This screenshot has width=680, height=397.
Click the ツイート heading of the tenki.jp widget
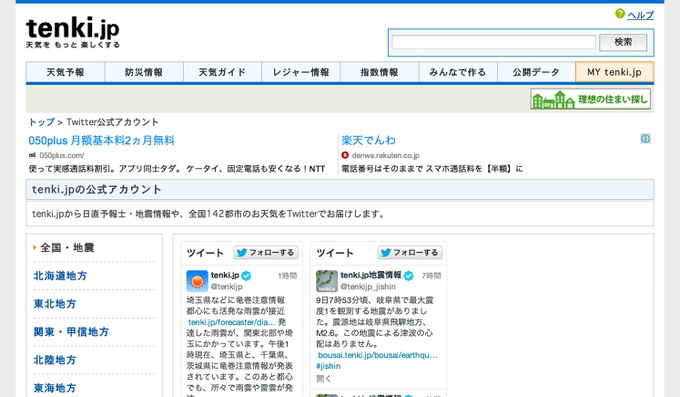(205, 253)
